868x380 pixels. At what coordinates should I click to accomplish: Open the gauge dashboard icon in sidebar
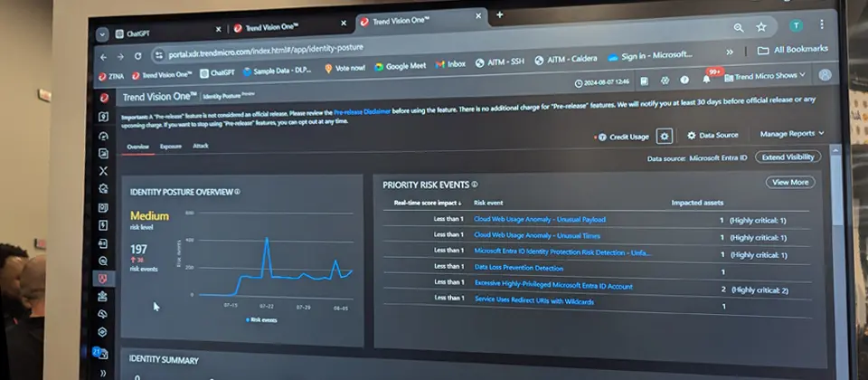(103, 136)
